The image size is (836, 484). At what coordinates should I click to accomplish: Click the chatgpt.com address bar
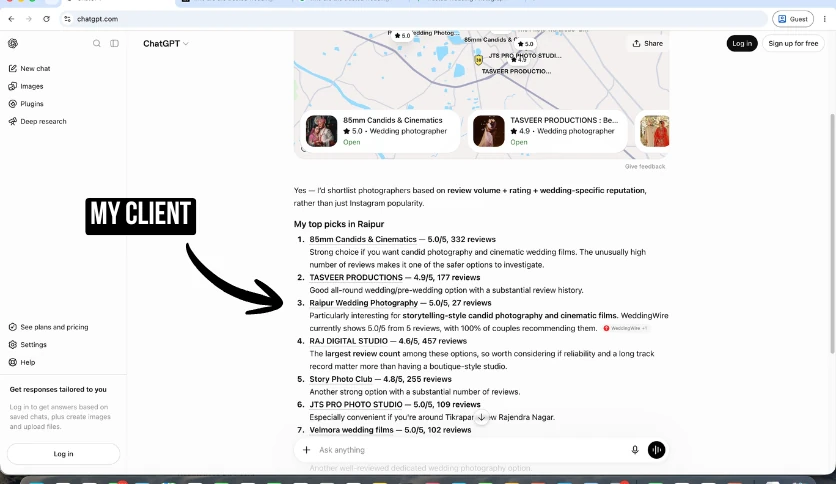coord(413,19)
